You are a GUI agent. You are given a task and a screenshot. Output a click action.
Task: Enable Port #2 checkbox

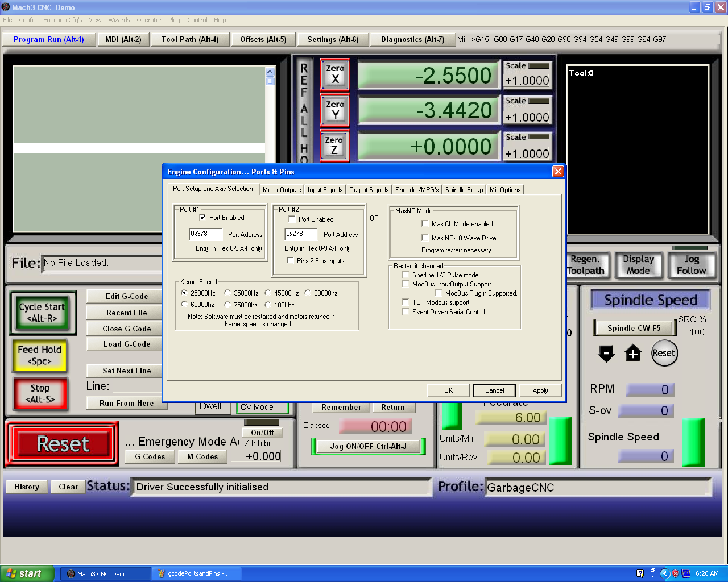click(292, 219)
